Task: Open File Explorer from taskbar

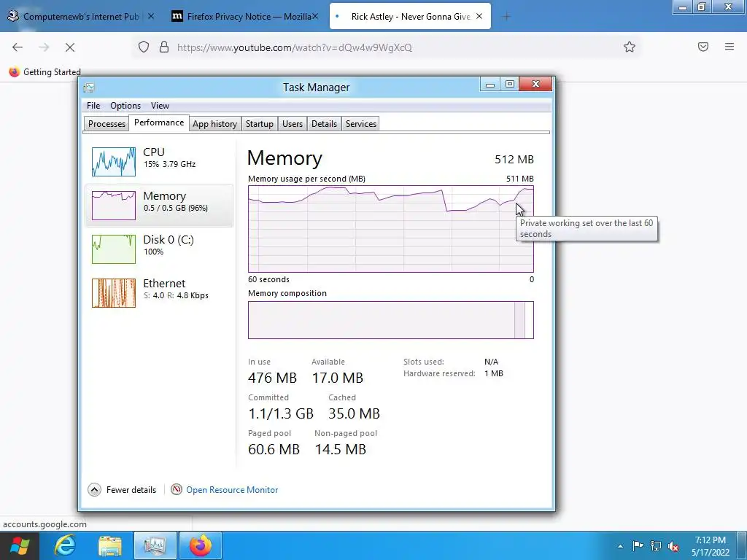Action: pos(110,545)
